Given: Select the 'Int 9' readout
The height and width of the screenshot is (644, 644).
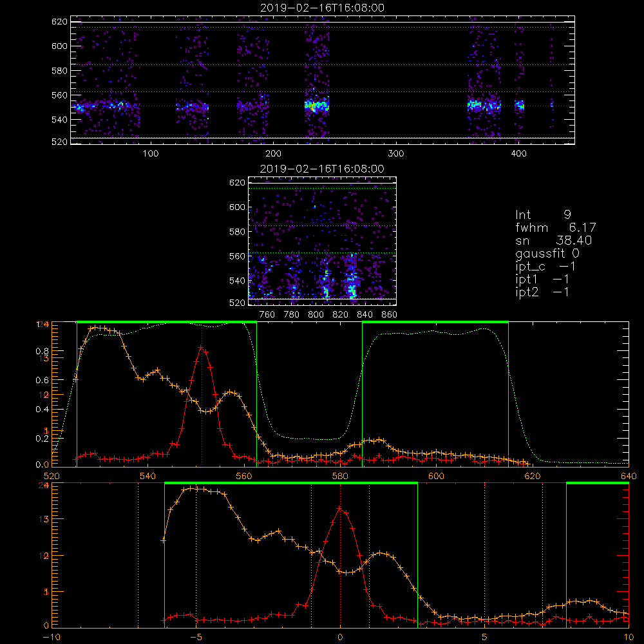Looking at the screenshot, I should tap(543, 215).
